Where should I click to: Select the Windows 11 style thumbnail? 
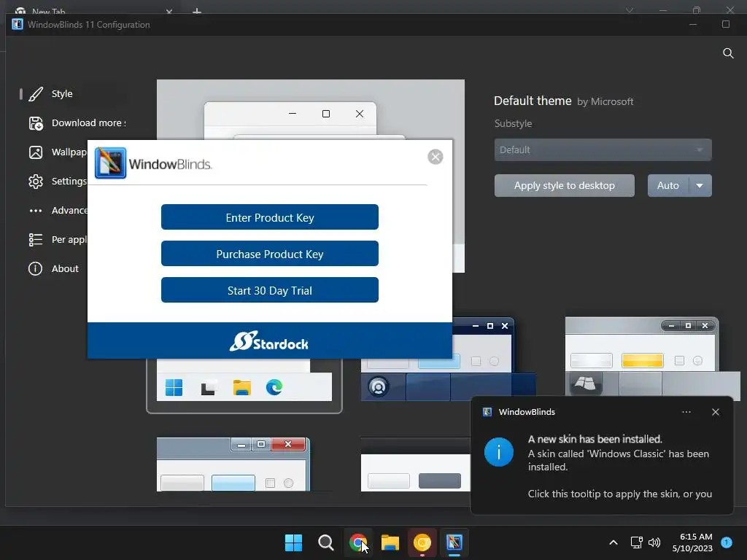244,386
